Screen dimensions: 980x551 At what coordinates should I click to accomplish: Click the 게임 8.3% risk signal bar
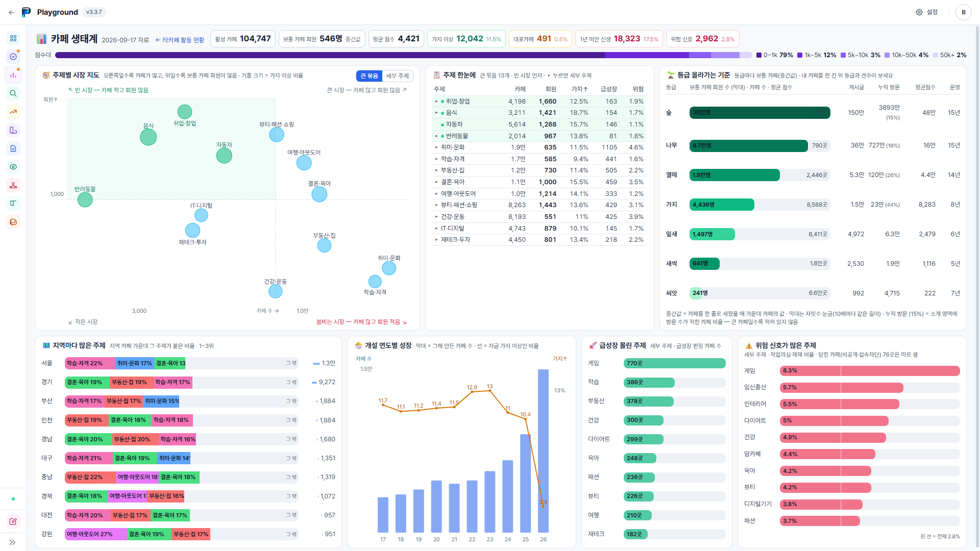[x=870, y=371]
